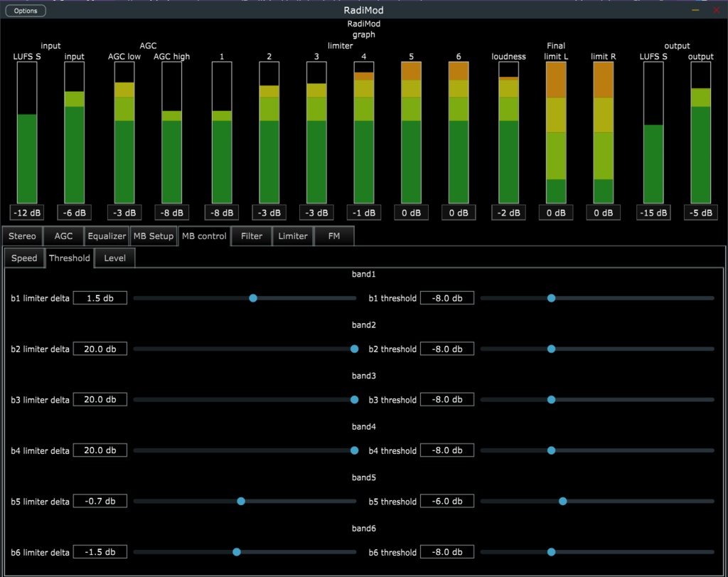This screenshot has height=577, width=728.
Task: Click the limit R meter bar
Action: pyautogui.click(x=604, y=132)
